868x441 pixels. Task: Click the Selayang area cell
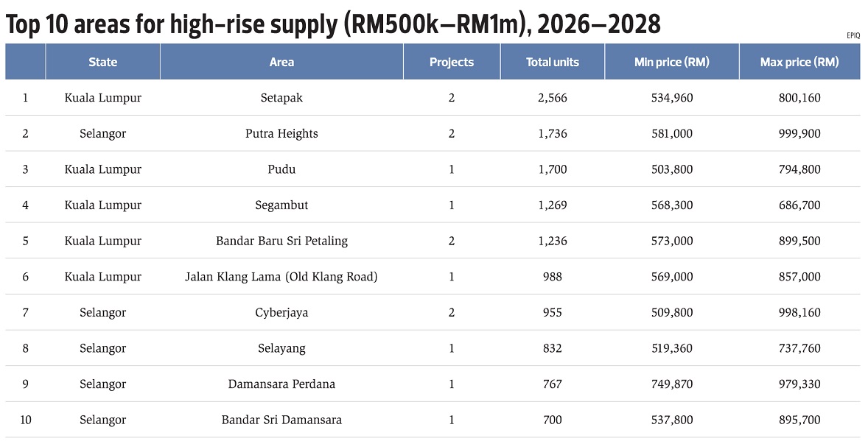click(281, 348)
